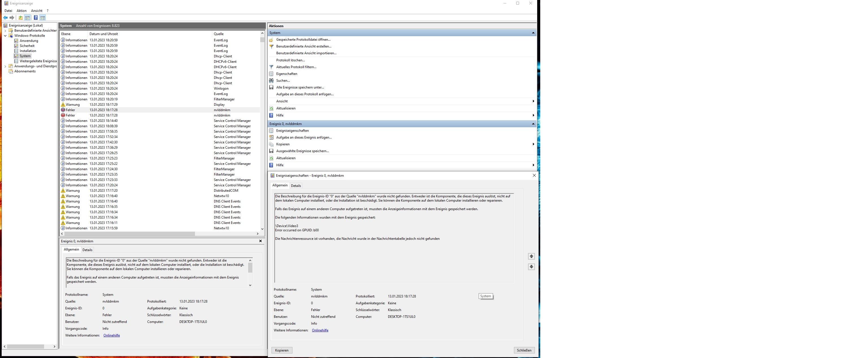868x358 pixels.
Task: Click the folder-up toolbar icon
Action: [21, 18]
